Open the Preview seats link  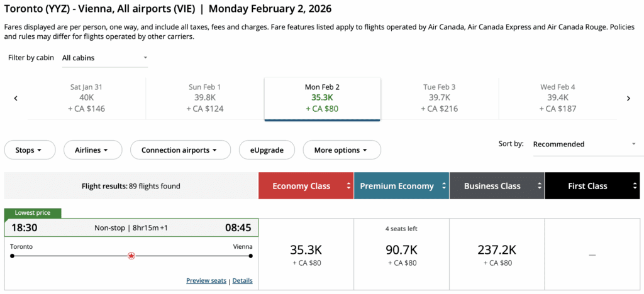point(206,281)
